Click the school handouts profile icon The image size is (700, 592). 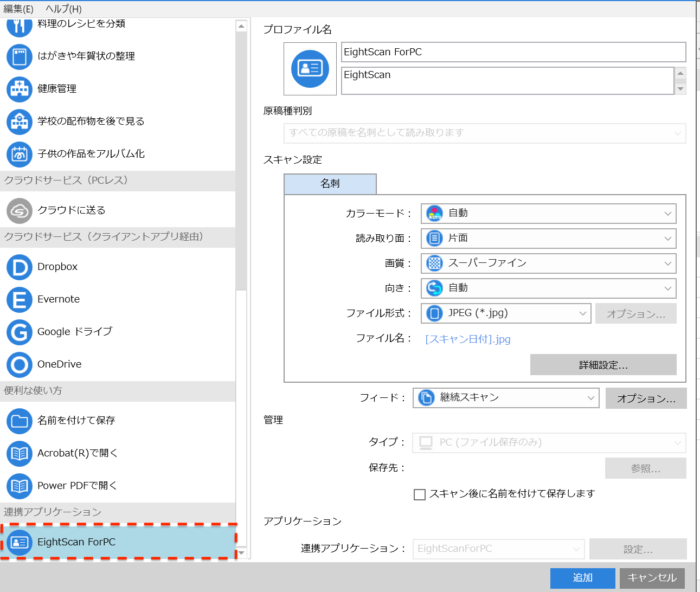20,122
